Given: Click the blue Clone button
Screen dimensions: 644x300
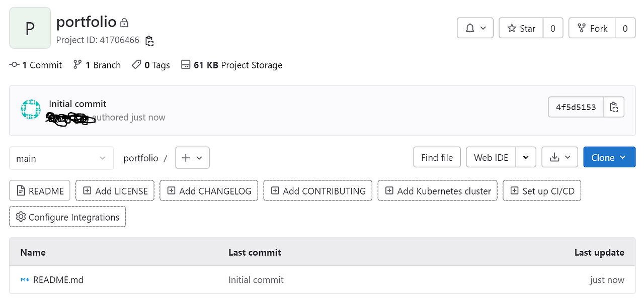Looking at the screenshot, I should pyautogui.click(x=609, y=157).
